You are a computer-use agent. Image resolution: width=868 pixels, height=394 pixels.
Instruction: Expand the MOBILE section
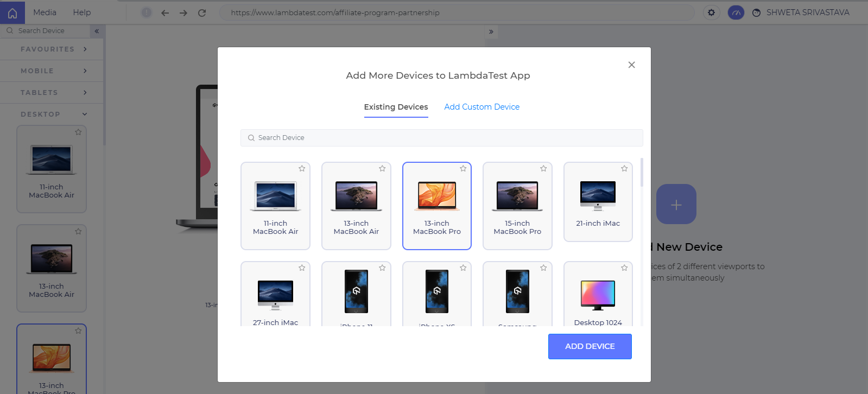(52, 71)
